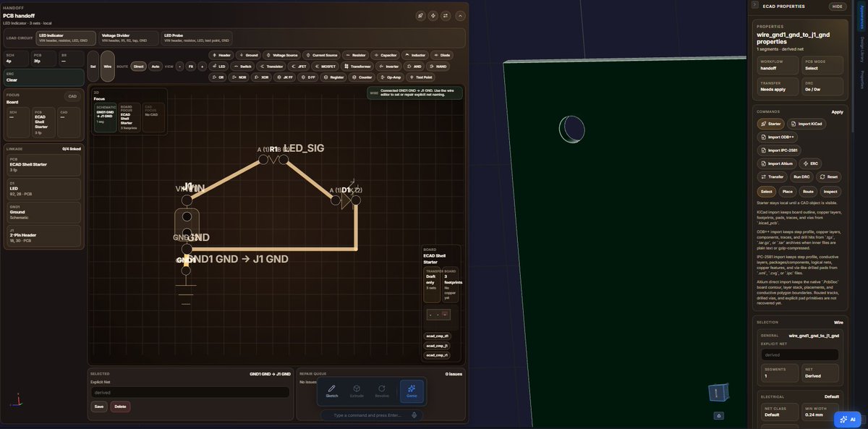Select the ecad_cmp_d1 chip
868x429 pixels.
(x=436, y=336)
